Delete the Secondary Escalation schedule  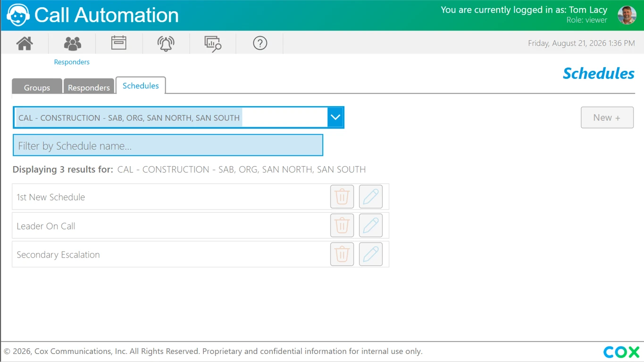click(x=342, y=254)
